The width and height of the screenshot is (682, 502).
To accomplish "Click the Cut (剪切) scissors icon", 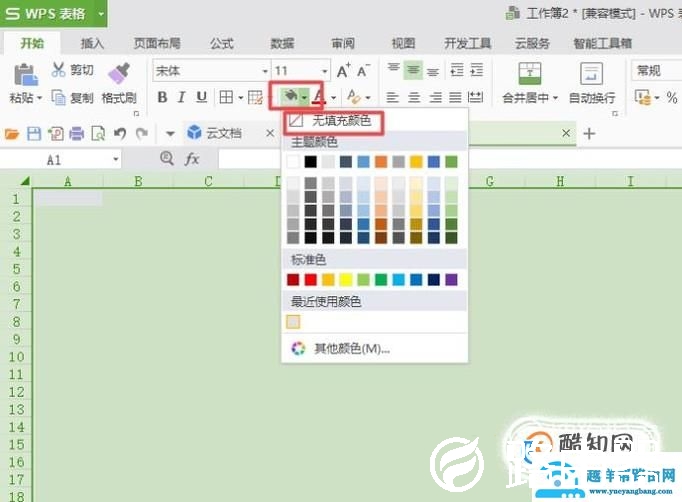I will 58,70.
